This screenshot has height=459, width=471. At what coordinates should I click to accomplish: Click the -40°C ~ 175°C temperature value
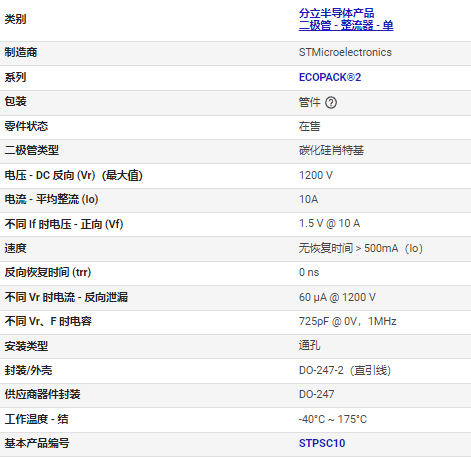coord(333,419)
